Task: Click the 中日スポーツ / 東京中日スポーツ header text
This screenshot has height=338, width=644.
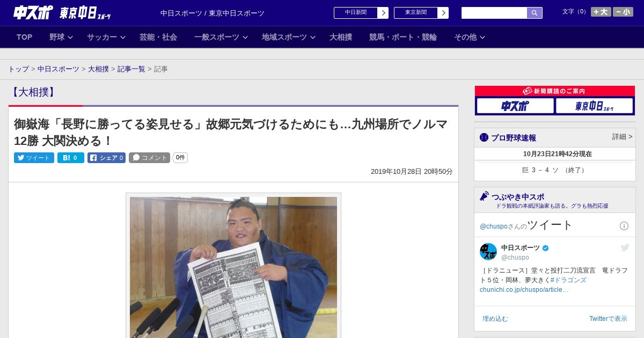Action: point(213,13)
